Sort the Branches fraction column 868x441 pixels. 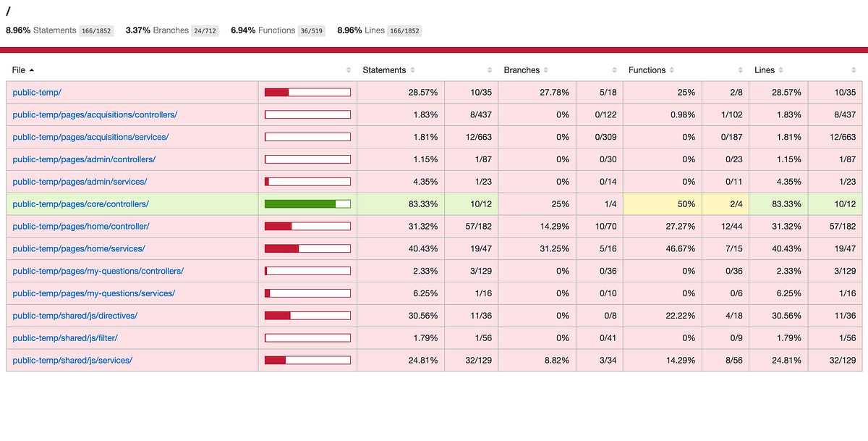(x=613, y=70)
